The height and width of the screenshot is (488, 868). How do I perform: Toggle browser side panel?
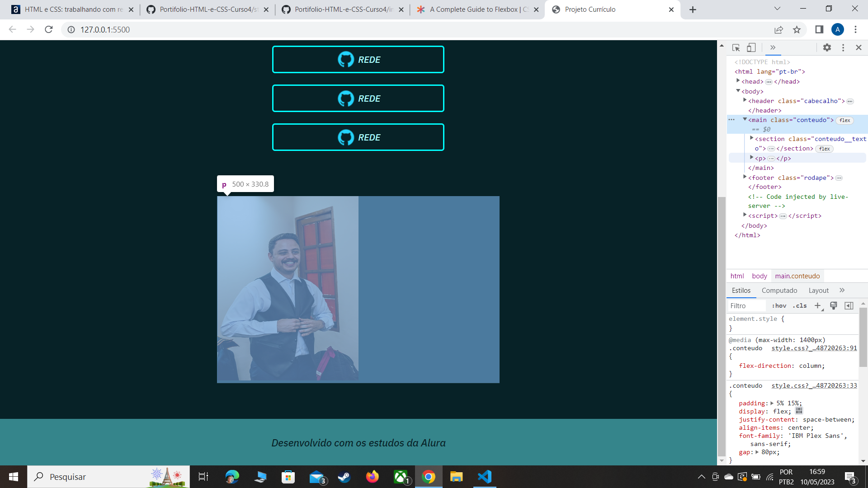click(819, 29)
